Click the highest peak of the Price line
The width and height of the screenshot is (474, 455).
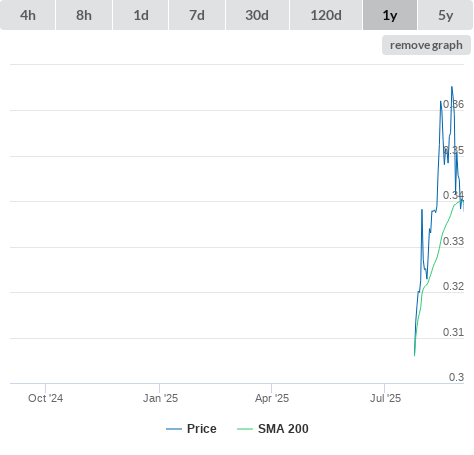(x=452, y=87)
